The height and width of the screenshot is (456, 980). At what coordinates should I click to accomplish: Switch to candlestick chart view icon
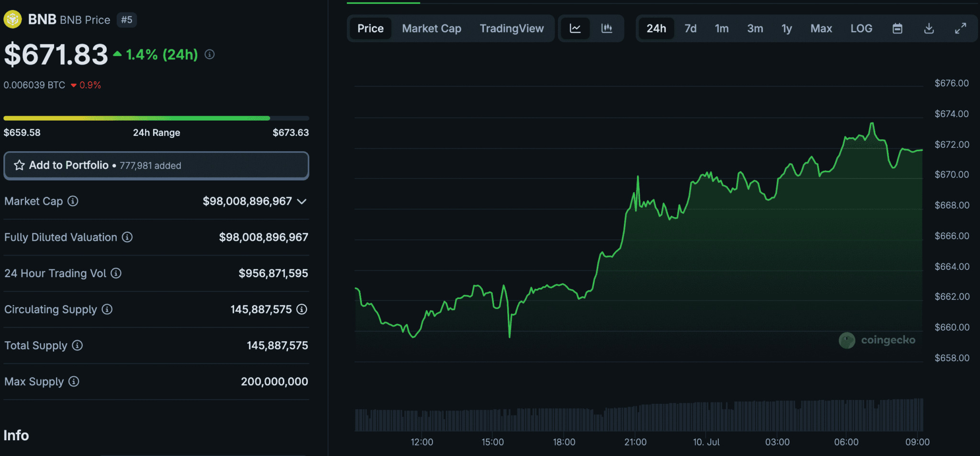point(607,28)
